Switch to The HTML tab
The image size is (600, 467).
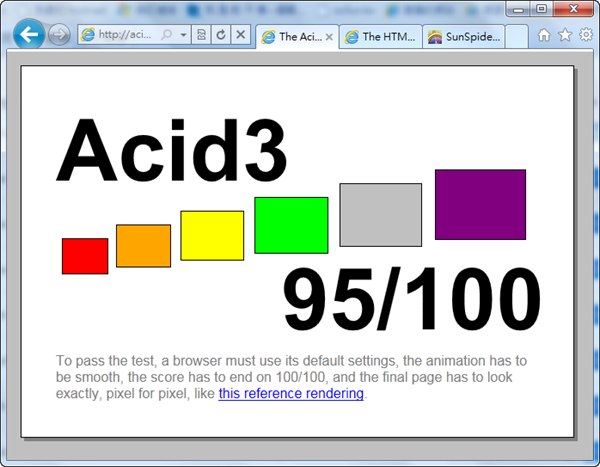(x=381, y=37)
